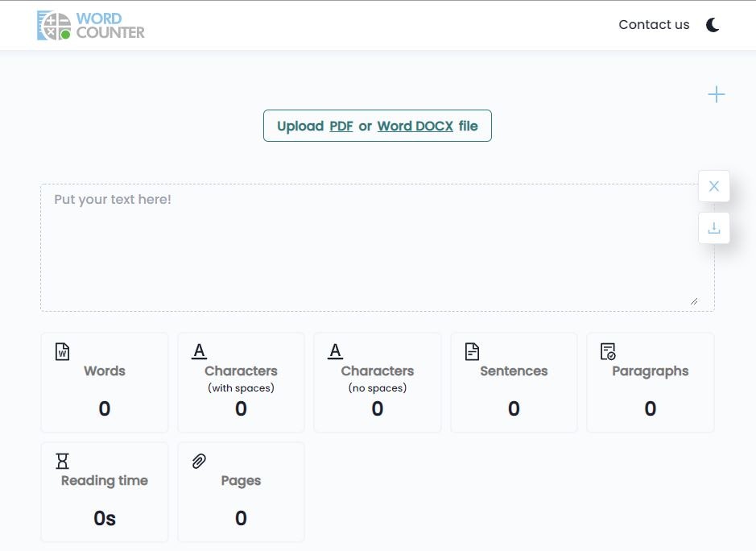
Task: Select the Reading time label
Action: point(105,481)
